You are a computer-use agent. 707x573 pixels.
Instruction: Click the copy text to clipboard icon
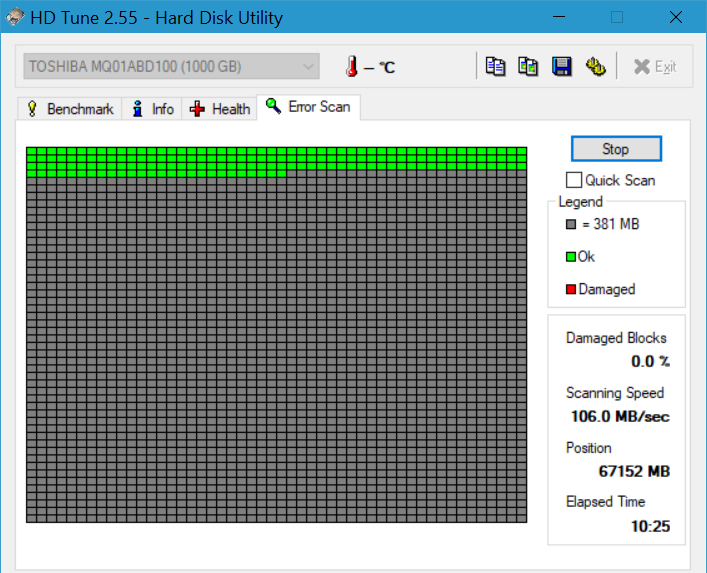click(x=495, y=66)
